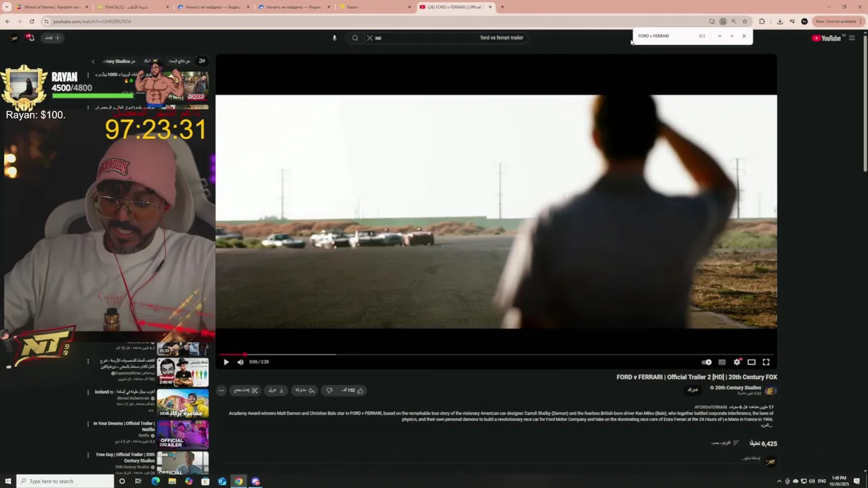Mute the video using the speaker icon
Screen dimensions: 868x488
point(240,362)
